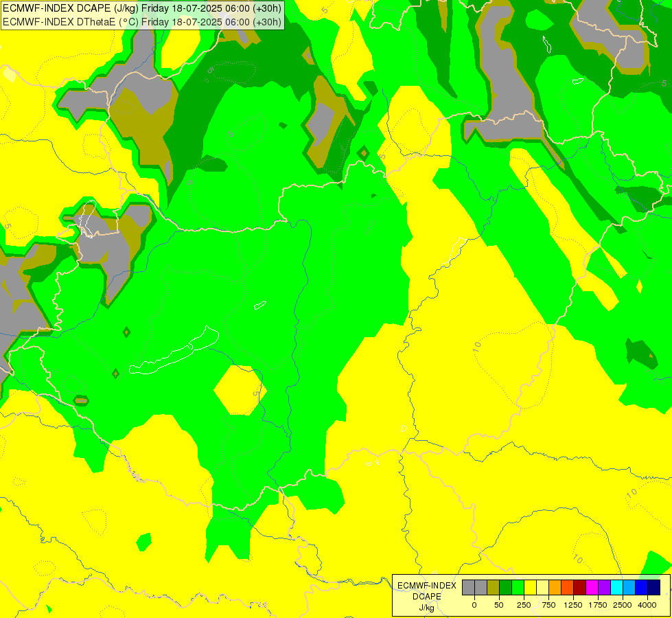Click the legend value 1250
672x618 pixels.
coord(573,605)
